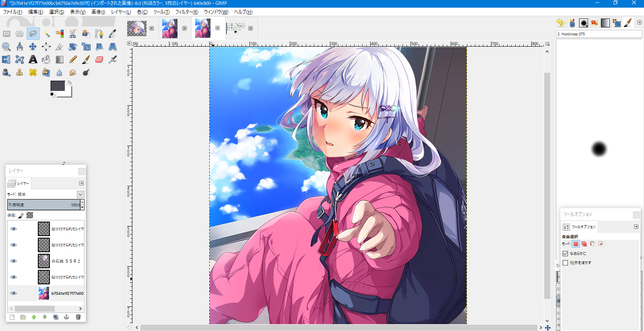644x331 pixels.
Task: Select the Foreground Select tool
Action: tap(86, 34)
